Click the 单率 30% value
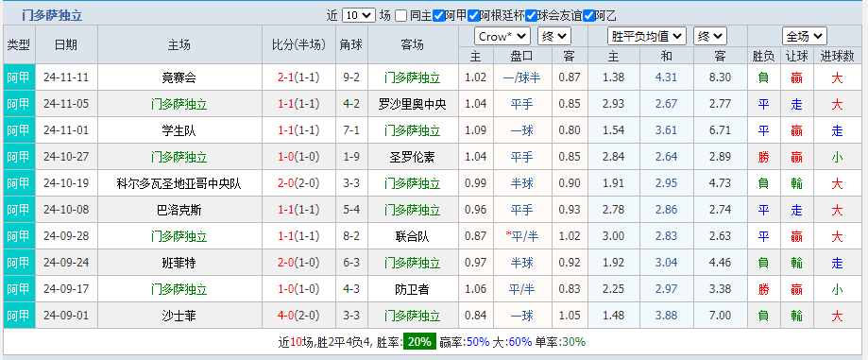868x360 pixels. point(573,342)
